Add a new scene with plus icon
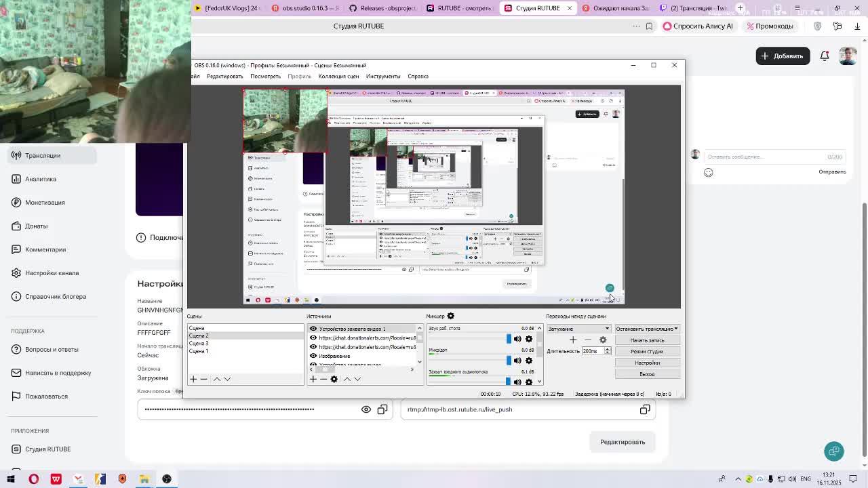868x488 pixels. tap(193, 379)
